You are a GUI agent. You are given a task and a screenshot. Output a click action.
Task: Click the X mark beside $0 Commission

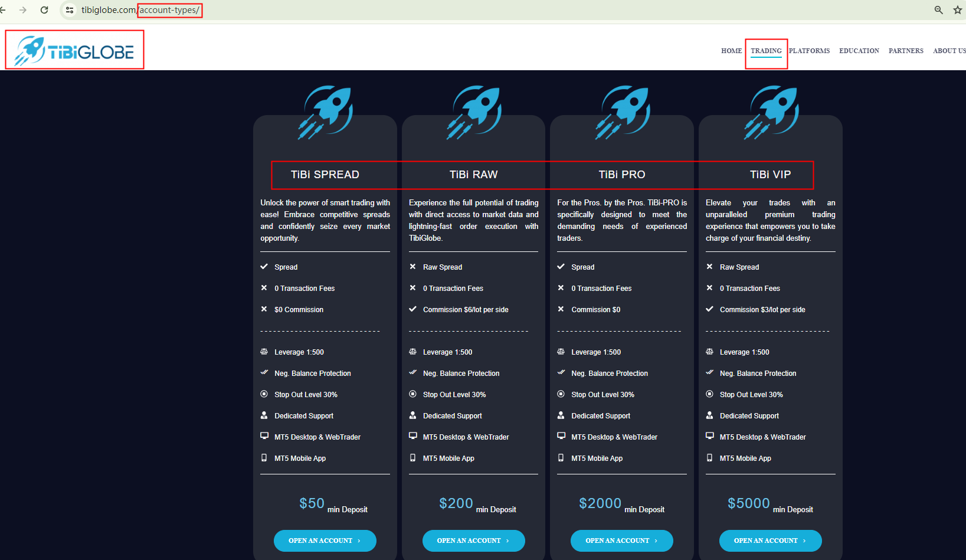click(264, 309)
